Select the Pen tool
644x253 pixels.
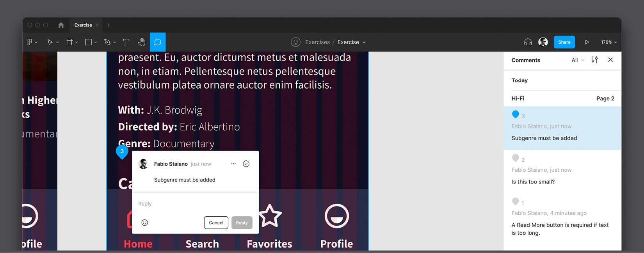(107, 42)
